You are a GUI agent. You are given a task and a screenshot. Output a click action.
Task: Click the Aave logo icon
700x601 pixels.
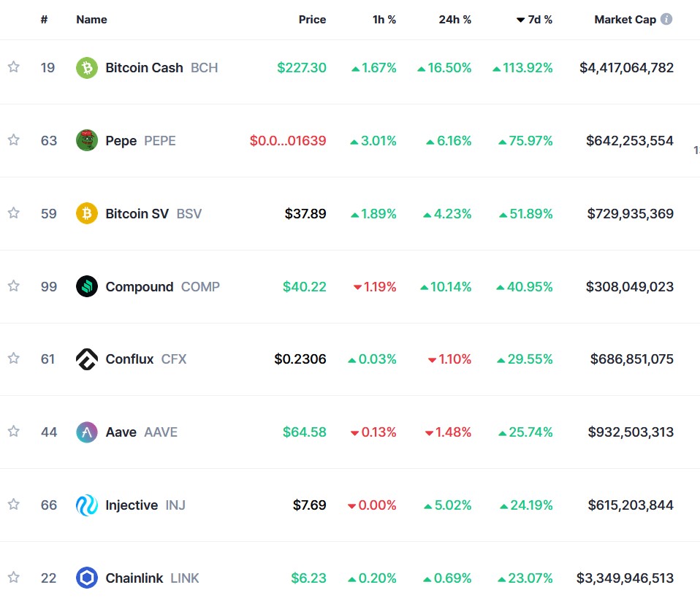87,432
